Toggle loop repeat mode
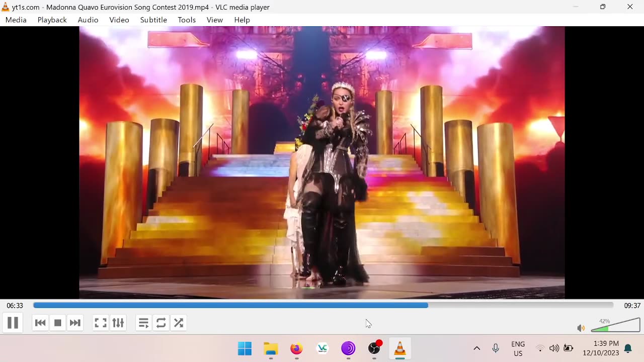The image size is (644, 362). point(161,323)
